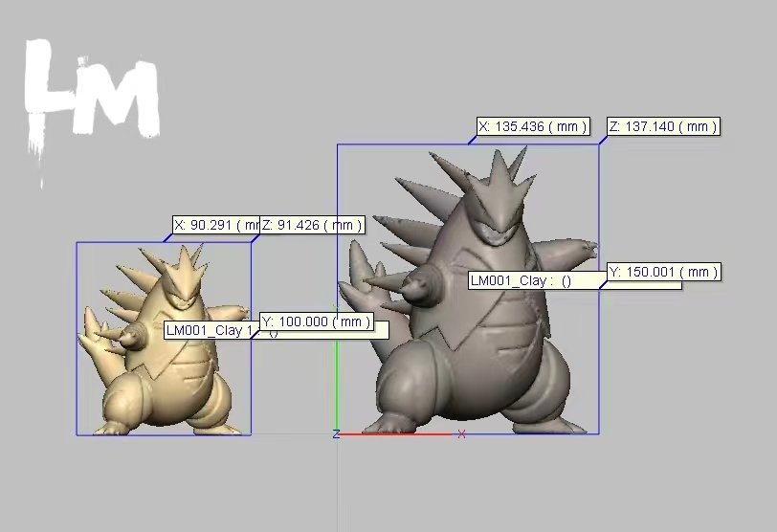Screen dimensions: 777x532
Task: Select the small beige monster model
Action: [163, 364]
